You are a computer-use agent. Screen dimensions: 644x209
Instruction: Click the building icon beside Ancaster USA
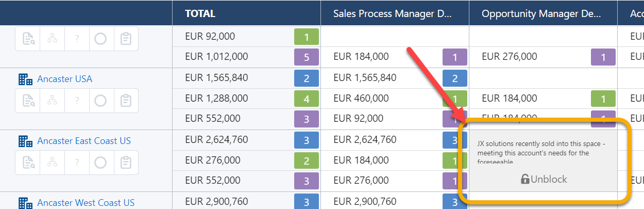25,79
